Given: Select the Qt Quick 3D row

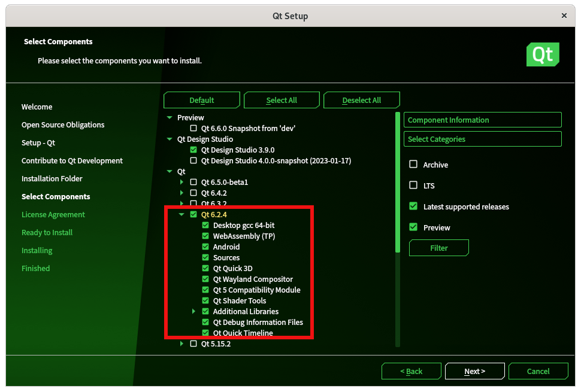Looking at the screenshot, I should coord(232,268).
